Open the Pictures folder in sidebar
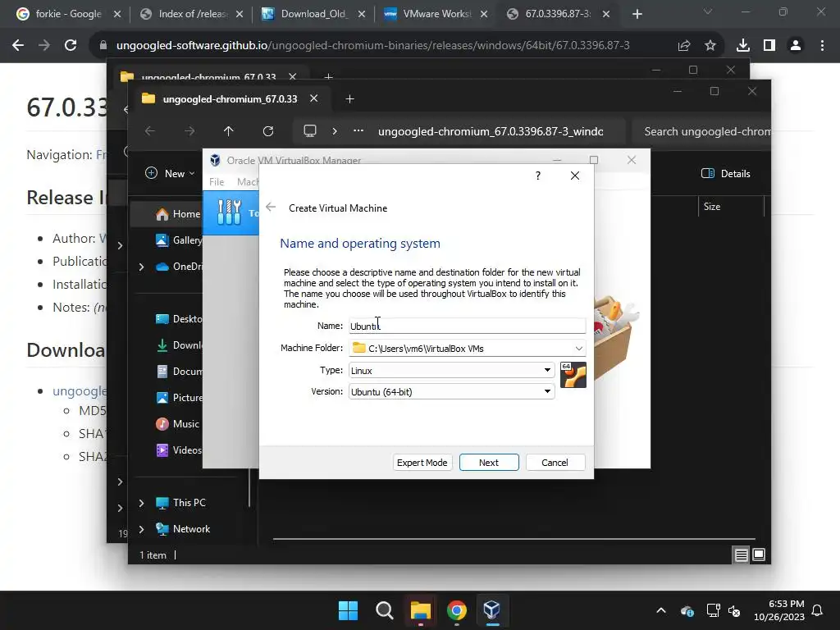Image resolution: width=840 pixels, height=630 pixels. 180,398
